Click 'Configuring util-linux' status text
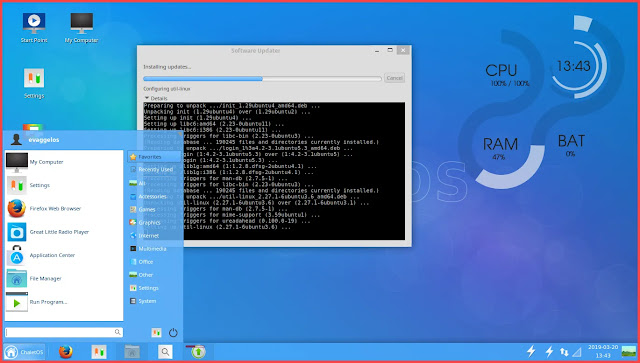640x363 pixels. (167, 89)
